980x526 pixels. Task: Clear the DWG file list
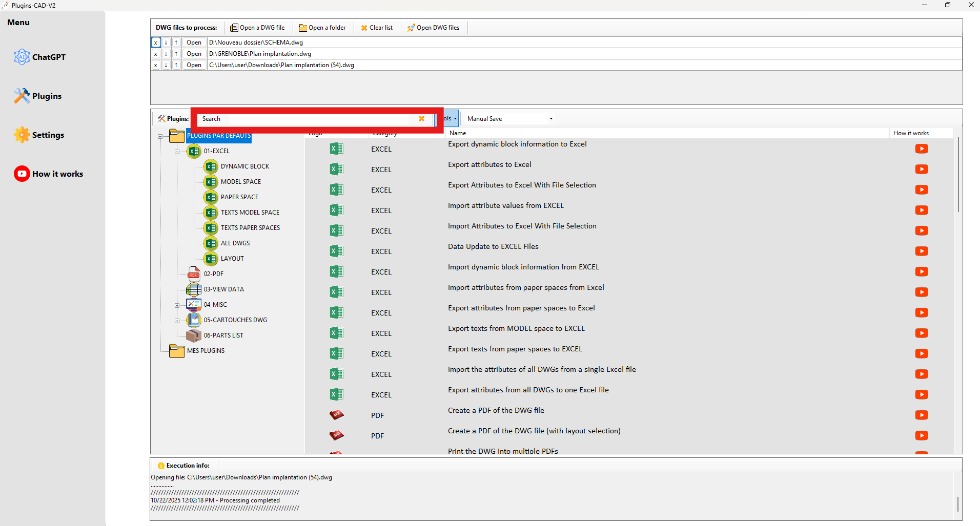(x=377, y=27)
